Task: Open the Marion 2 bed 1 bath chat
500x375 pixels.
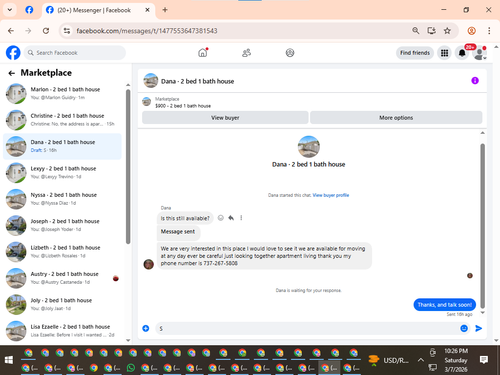Action: [x=62, y=93]
